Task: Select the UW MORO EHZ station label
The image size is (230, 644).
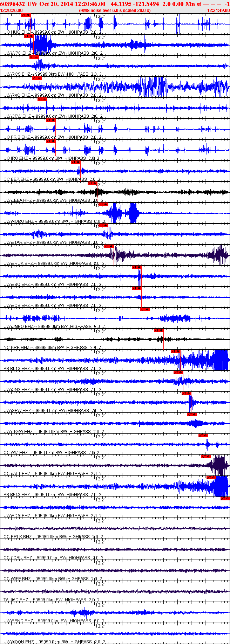Action: pyautogui.click(x=19, y=221)
